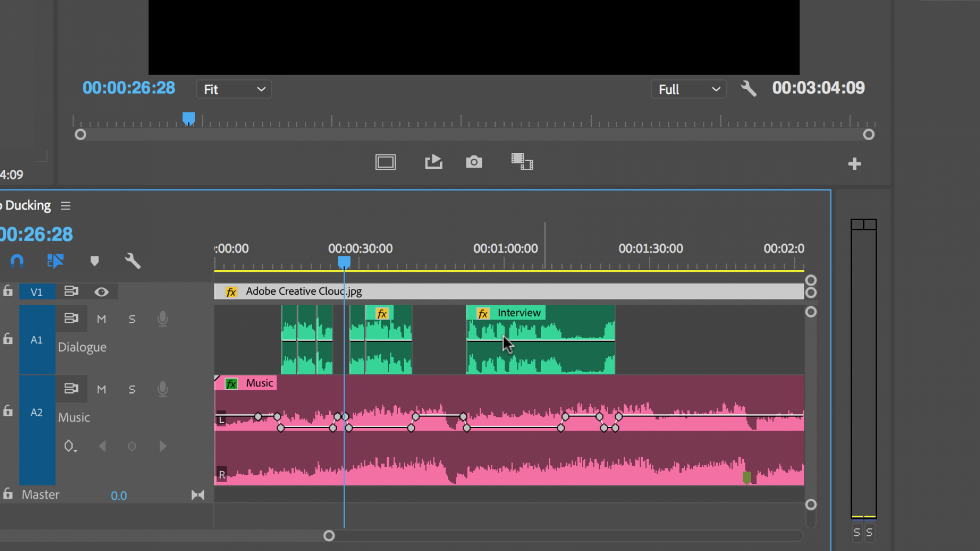The height and width of the screenshot is (551, 980).
Task: Click the Safe Margins button
Action: click(x=385, y=163)
